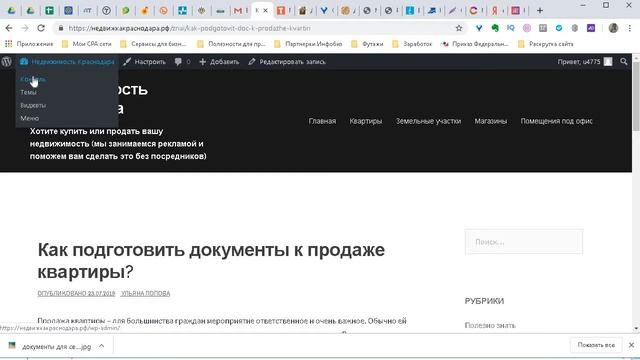Click the article title heading
640x360 pixels.
pyautogui.click(x=211, y=261)
